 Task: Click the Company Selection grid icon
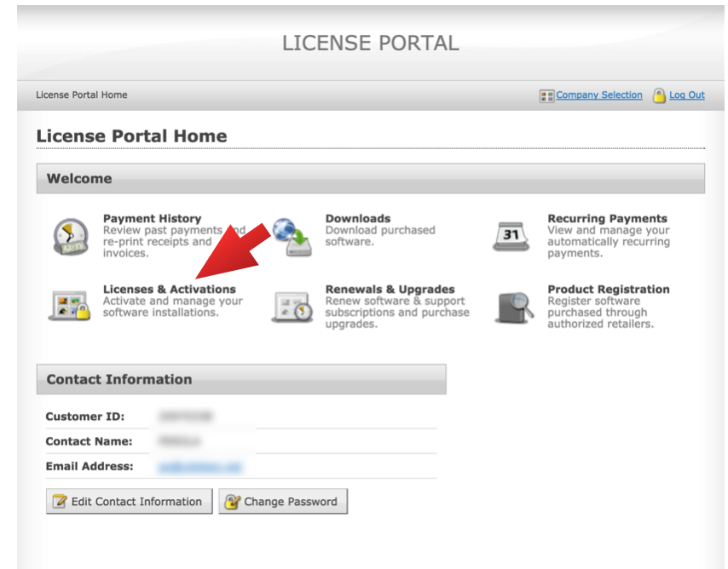(546, 96)
